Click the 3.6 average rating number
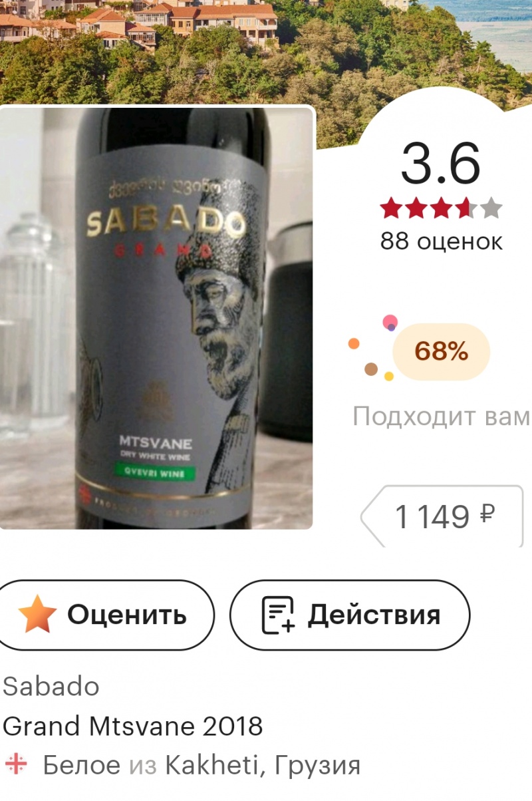Screen dimensions: 532x801 441,164
